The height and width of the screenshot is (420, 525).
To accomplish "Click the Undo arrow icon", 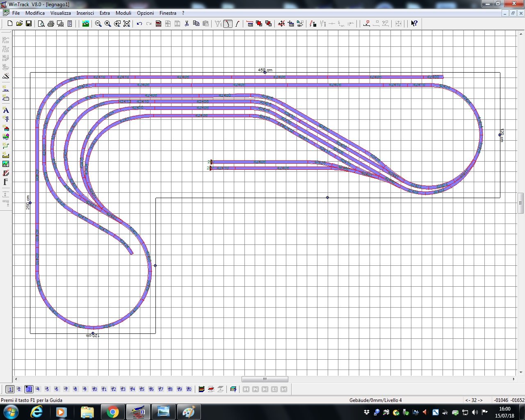I will 139,24.
